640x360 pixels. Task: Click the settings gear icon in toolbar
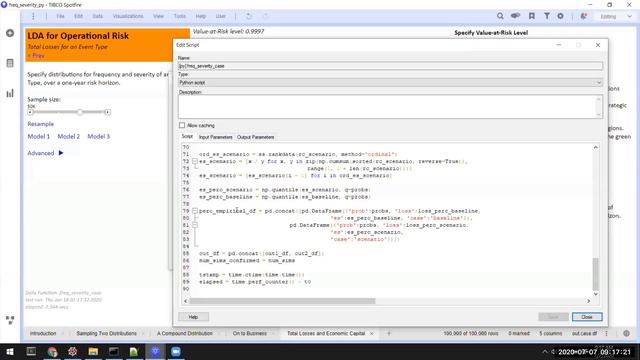pyautogui.click(x=560, y=16)
